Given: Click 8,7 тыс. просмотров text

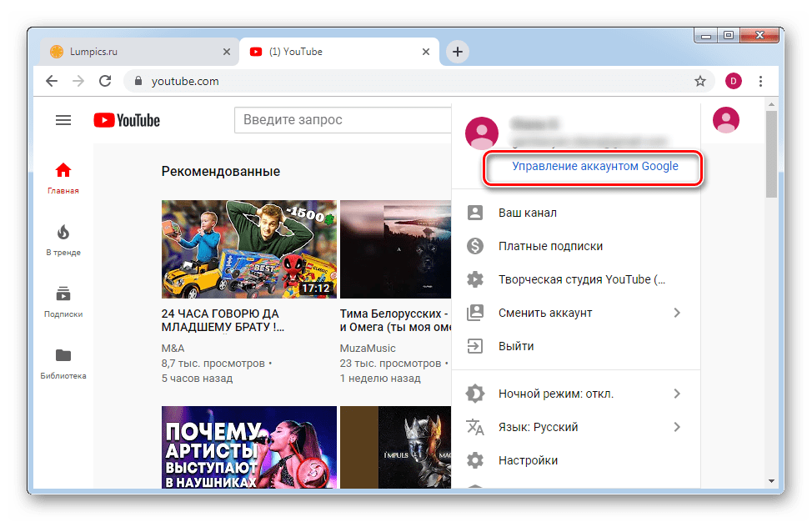Looking at the screenshot, I should tap(213, 364).
